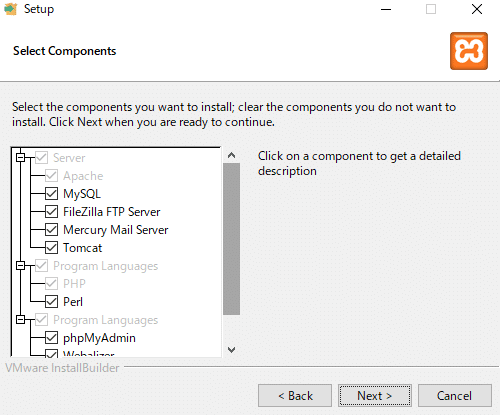Click the Setup title bar icon
The image size is (500, 415).
point(11,9)
